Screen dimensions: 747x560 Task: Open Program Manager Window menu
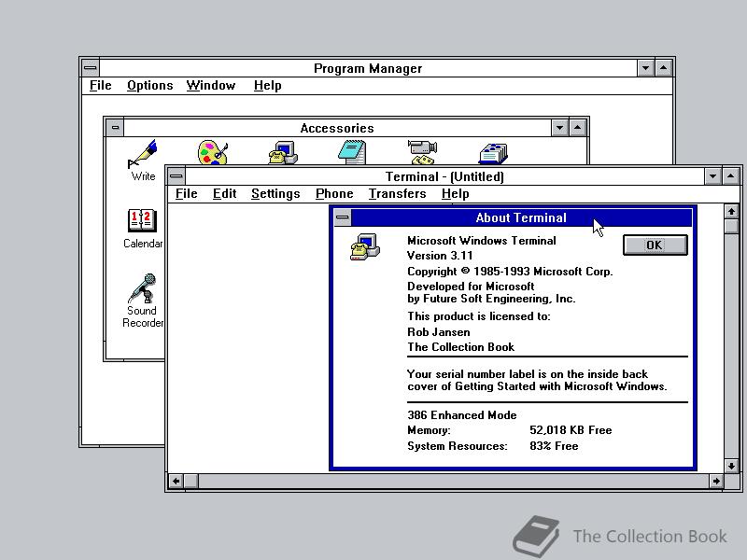click(x=211, y=86)
